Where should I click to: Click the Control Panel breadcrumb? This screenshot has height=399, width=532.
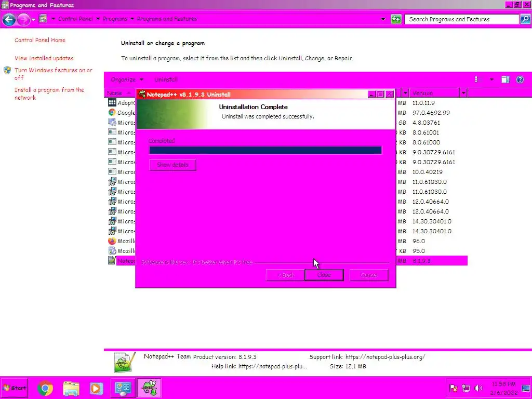75,19
